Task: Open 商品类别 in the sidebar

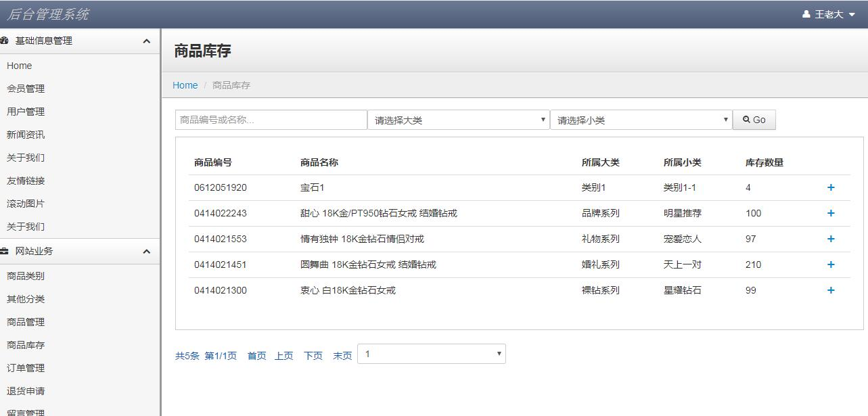Action: 26,276
